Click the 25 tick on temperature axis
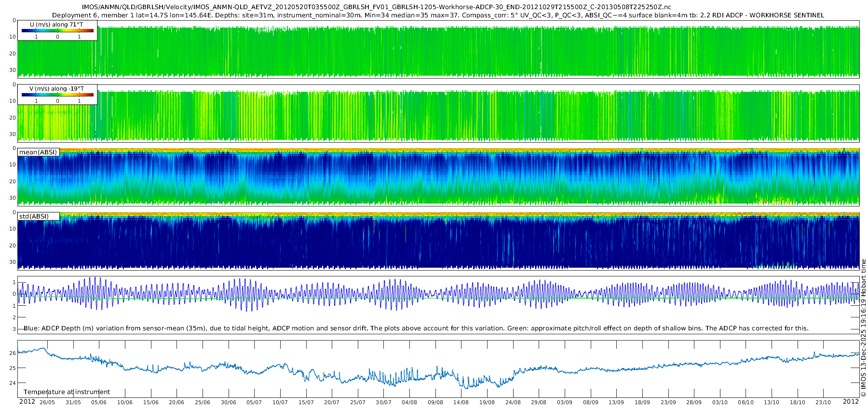This screenshot has width=868, height=410. tap(13, 368)
